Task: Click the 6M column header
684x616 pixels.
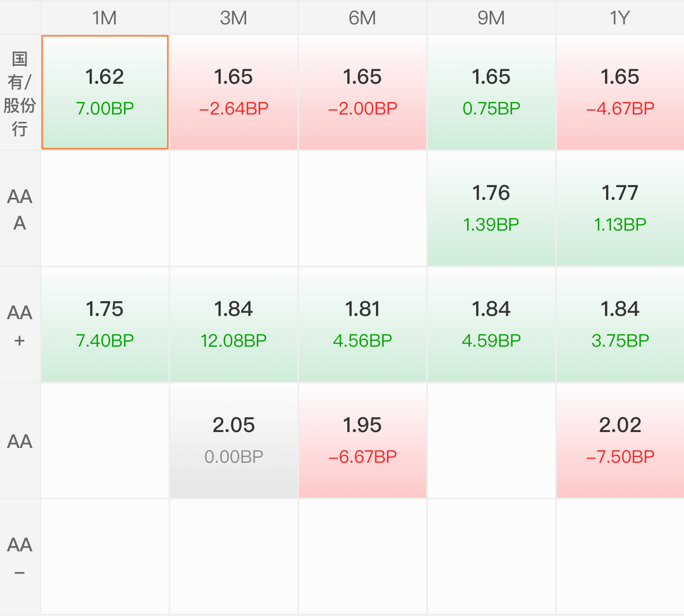Action: tap(363, 17)
